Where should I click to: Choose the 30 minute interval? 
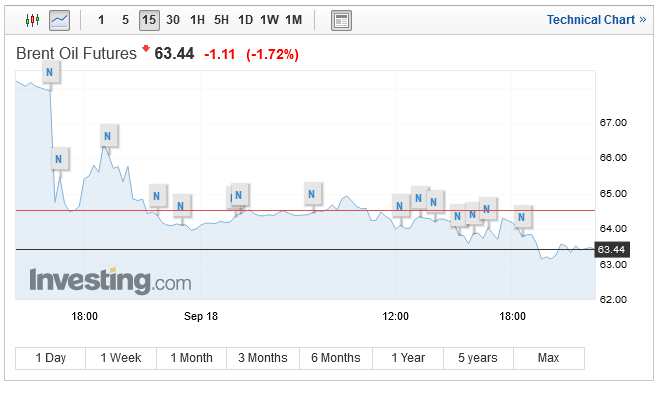click(x=173, y=20)
